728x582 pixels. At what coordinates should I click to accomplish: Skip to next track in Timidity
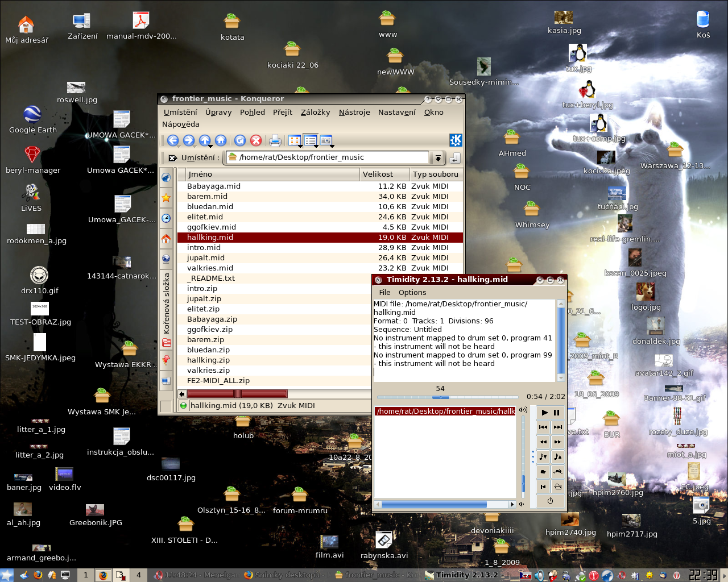[x=558, y=427]
